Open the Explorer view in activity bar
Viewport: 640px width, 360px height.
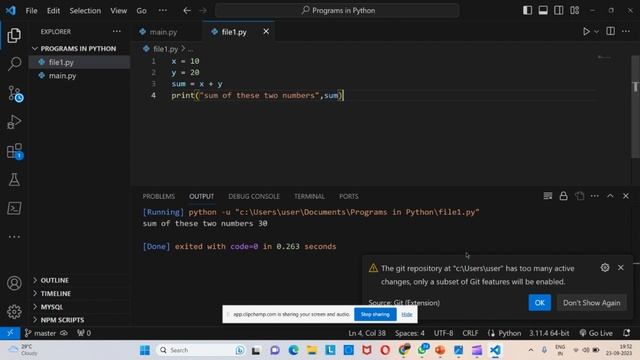click(14, 36)
